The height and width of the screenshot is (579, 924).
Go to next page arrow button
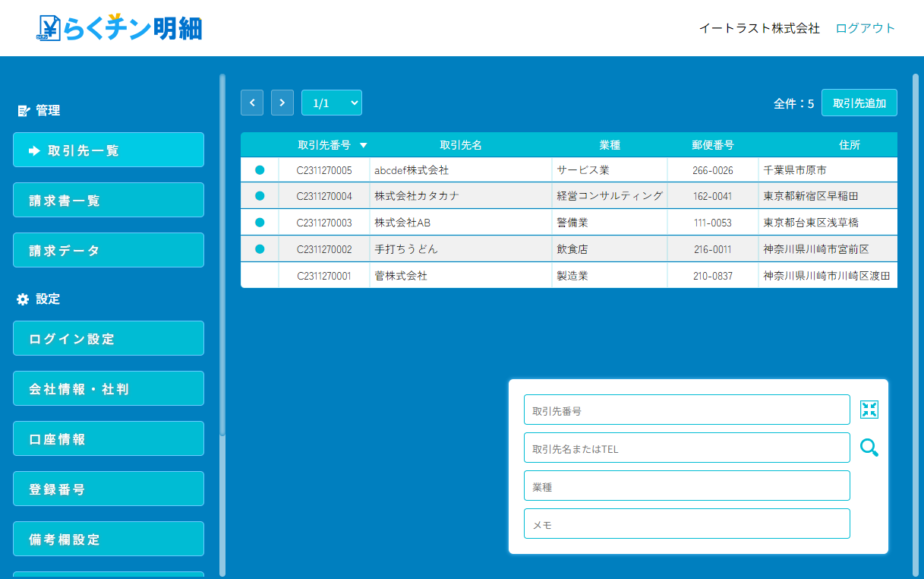(x=282, y=103)
